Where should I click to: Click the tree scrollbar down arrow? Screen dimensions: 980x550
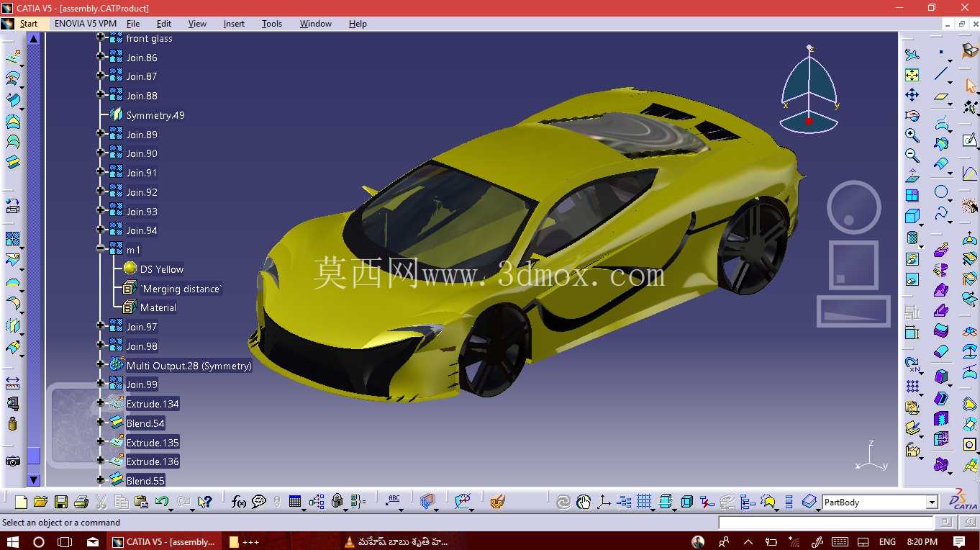tap(34, 479)
